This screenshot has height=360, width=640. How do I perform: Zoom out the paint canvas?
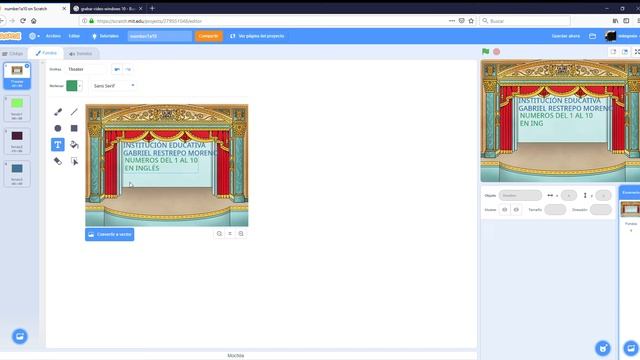[x=219, y=233]
